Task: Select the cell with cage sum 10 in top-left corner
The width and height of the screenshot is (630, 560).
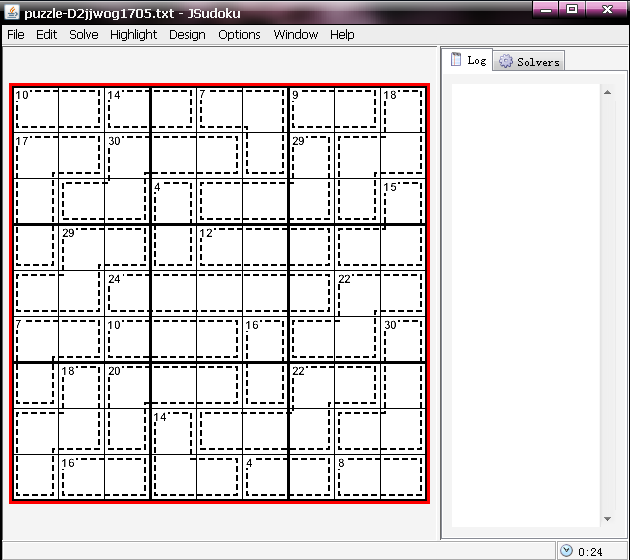Action: (x=36, y=110)
